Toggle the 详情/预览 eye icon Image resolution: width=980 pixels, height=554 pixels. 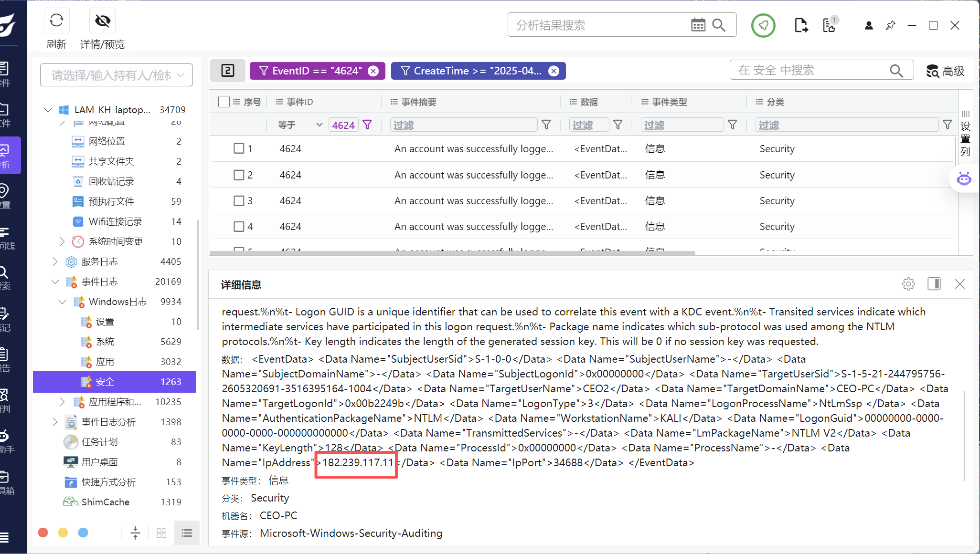[x=102, y=21]
